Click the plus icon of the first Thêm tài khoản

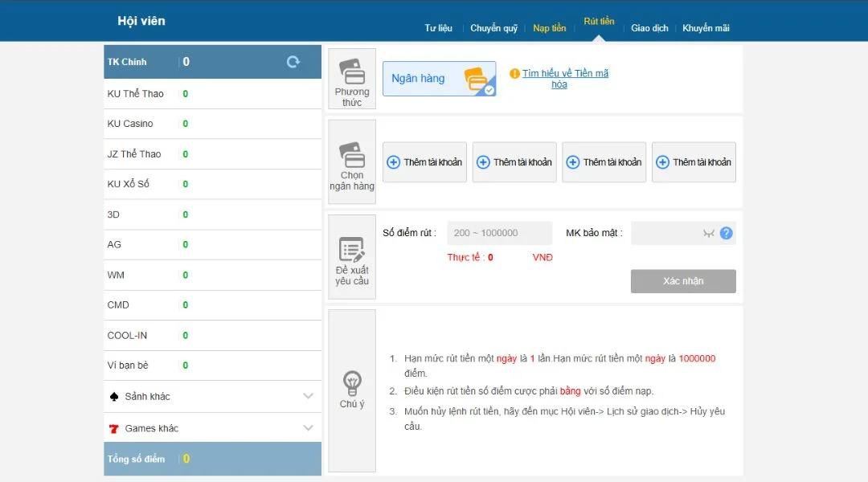393,162
